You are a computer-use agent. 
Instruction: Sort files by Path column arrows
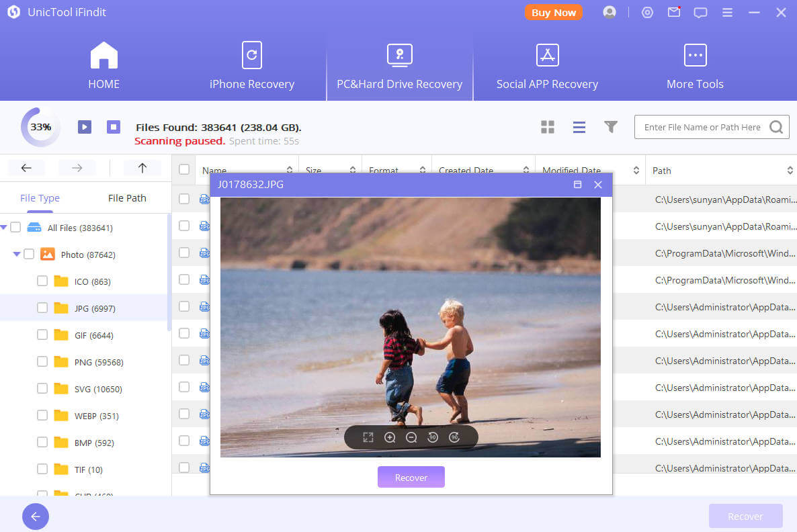pyautogui.click(x=790, y=171)
